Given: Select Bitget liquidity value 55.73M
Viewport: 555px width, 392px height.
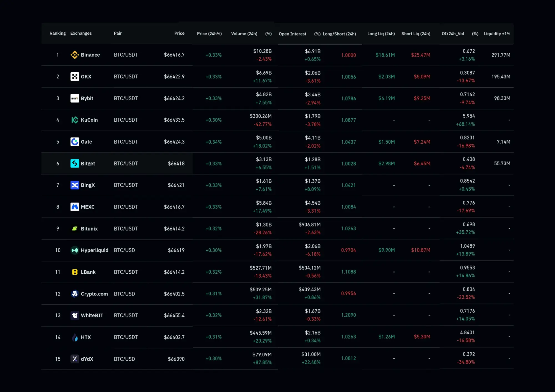Looking at the screenshot, I should 502,163.
